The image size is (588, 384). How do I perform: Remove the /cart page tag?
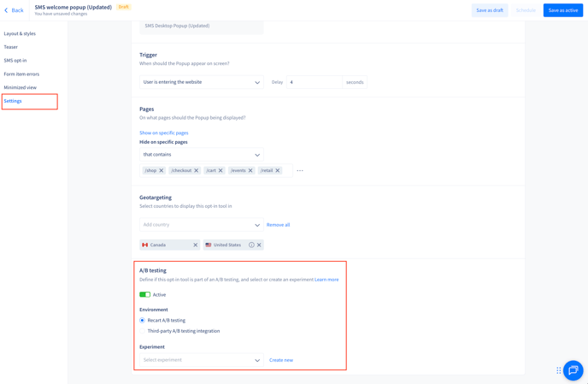coord(220,171)
